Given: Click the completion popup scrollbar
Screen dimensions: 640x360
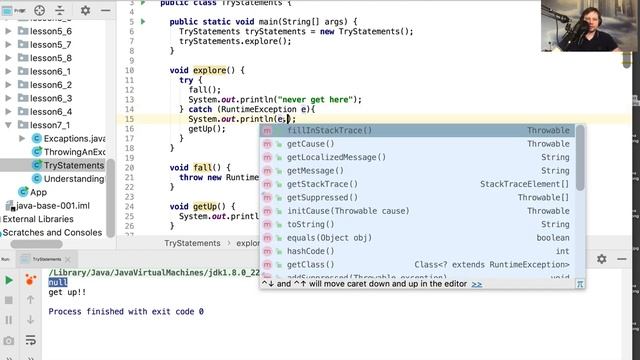Looking at the screenshot, I should [580, 158].
